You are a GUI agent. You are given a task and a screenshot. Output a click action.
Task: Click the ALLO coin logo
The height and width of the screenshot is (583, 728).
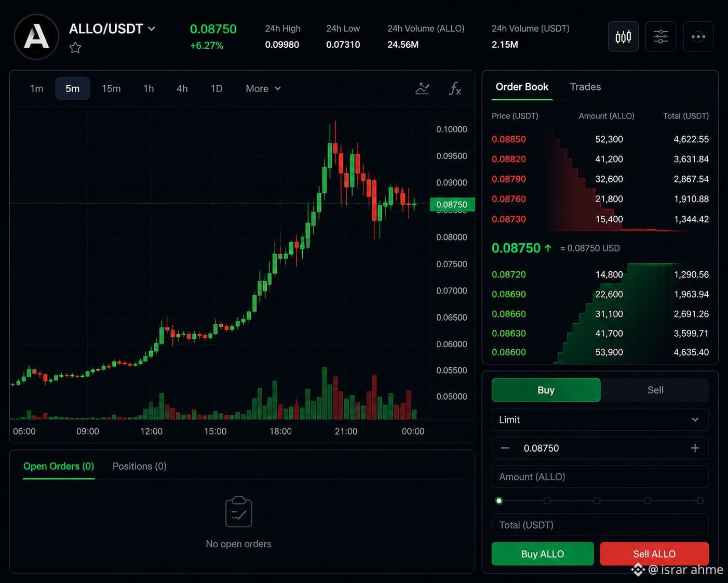tap(36, 36)
